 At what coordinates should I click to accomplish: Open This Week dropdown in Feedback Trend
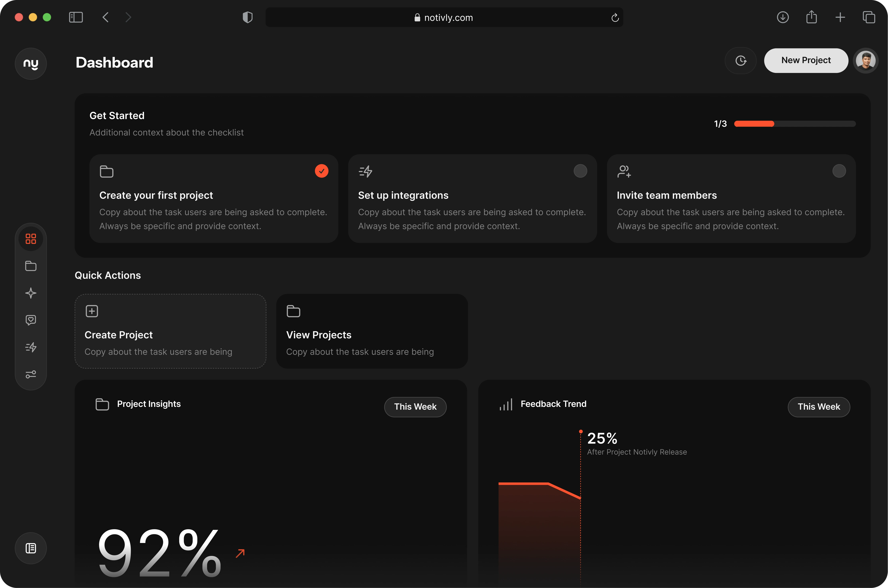819,407
